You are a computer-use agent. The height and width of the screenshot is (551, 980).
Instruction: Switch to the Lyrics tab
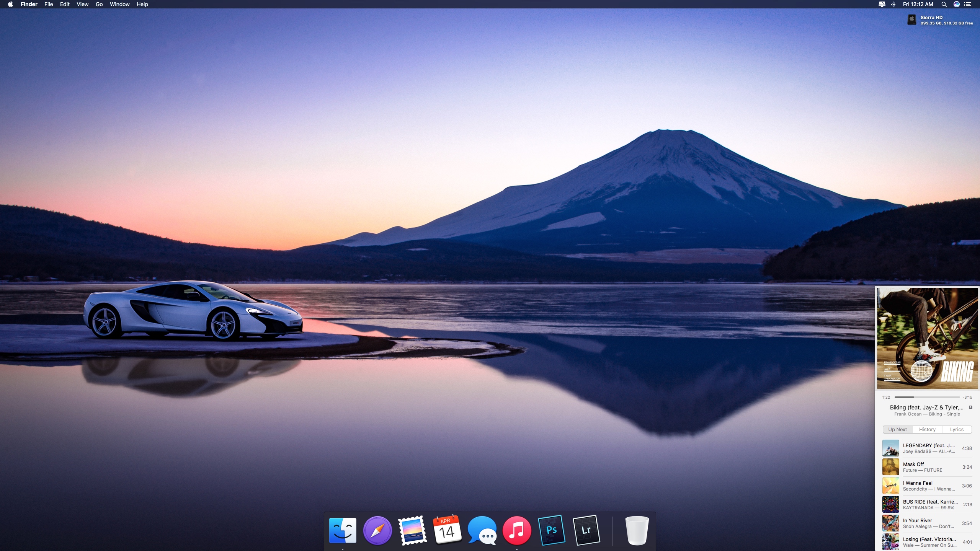[957, 429]
